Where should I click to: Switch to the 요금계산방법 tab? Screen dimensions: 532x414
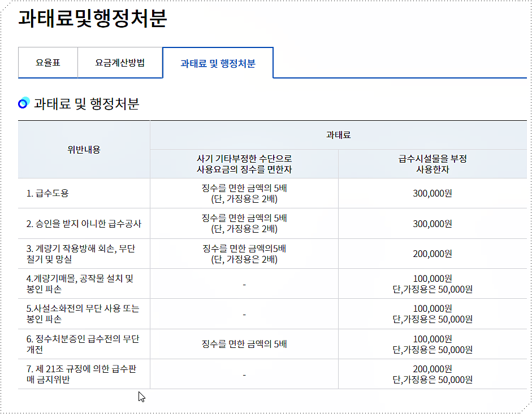point(120,63)
